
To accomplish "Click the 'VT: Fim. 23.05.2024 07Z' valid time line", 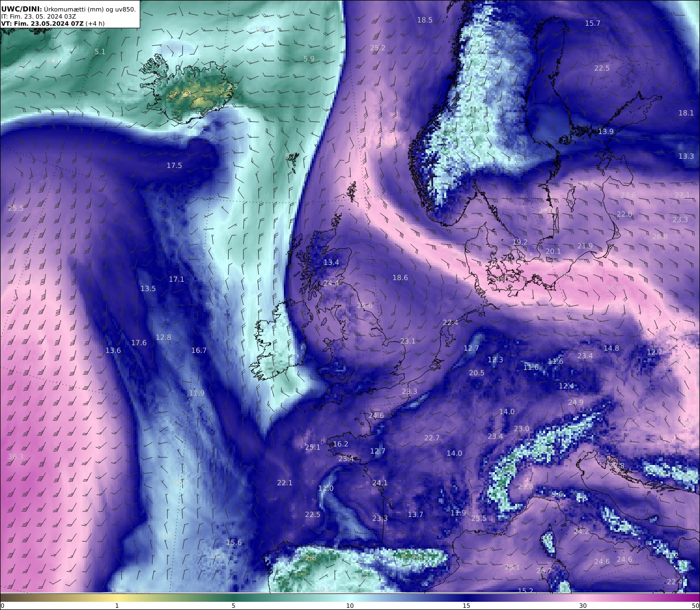I will [52, 24].
